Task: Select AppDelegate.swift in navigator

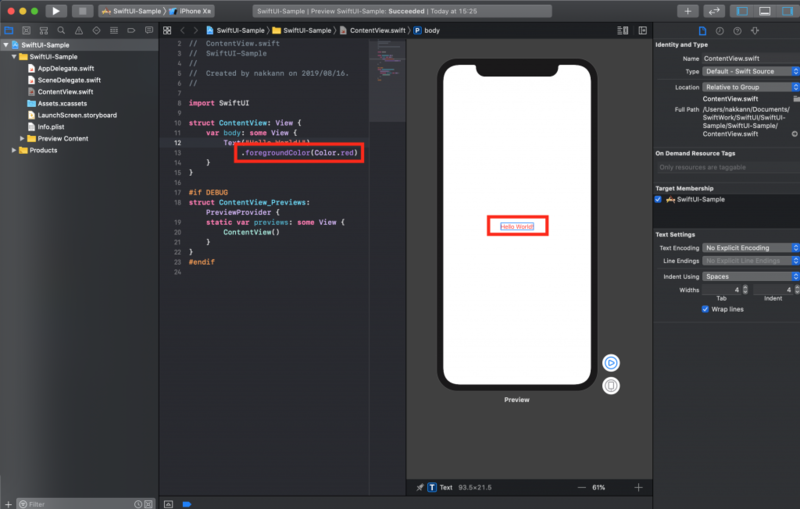Action: click(x=66, y=68)
